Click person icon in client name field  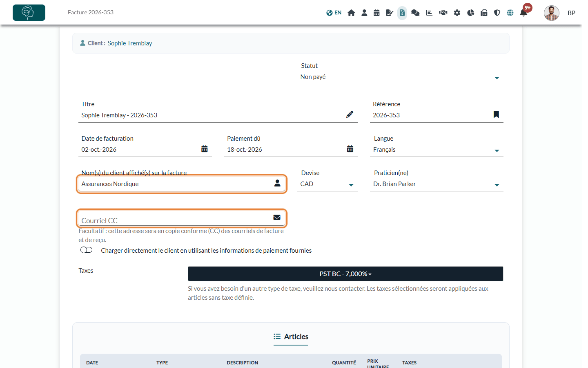(x=277, y=183)
